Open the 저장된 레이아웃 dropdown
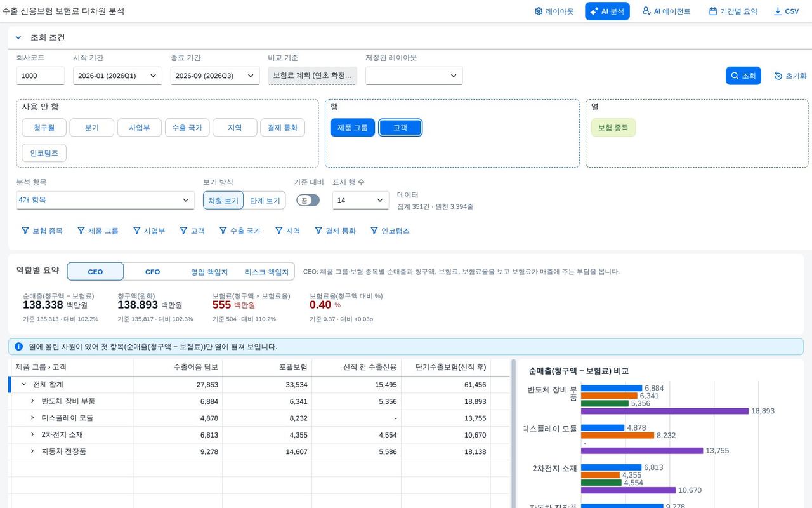Viewport: 812px width, 508px height. (414, 76)
